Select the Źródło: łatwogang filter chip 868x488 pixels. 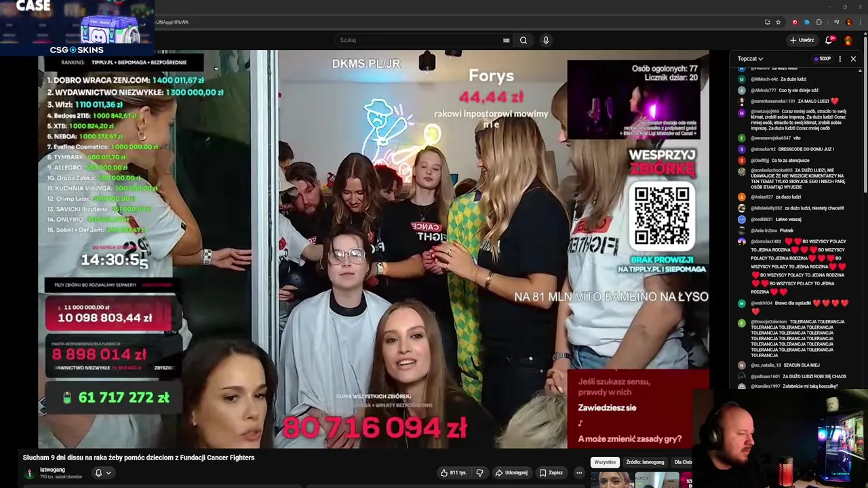[645, 462]
